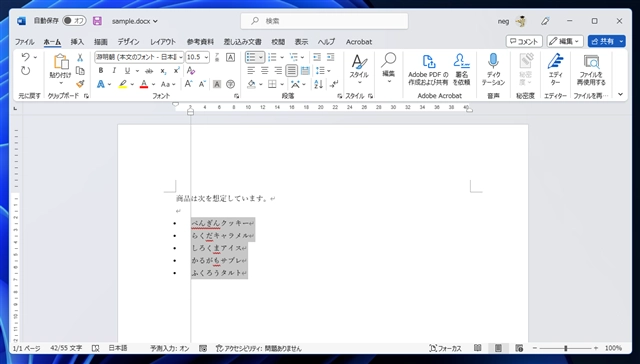Switch to the Layout tab
The width and height of the screenshot is (640, 364).
coord(163,42)
